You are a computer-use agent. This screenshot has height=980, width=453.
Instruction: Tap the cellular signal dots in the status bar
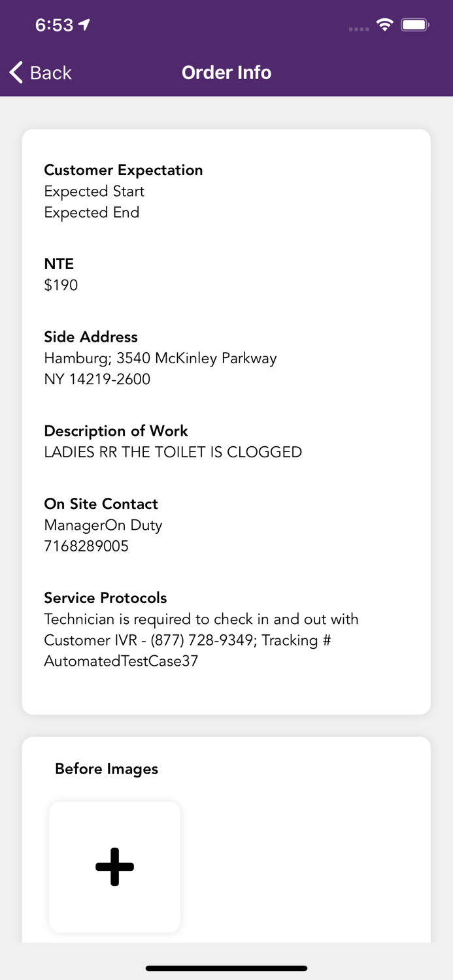[358, 27]
